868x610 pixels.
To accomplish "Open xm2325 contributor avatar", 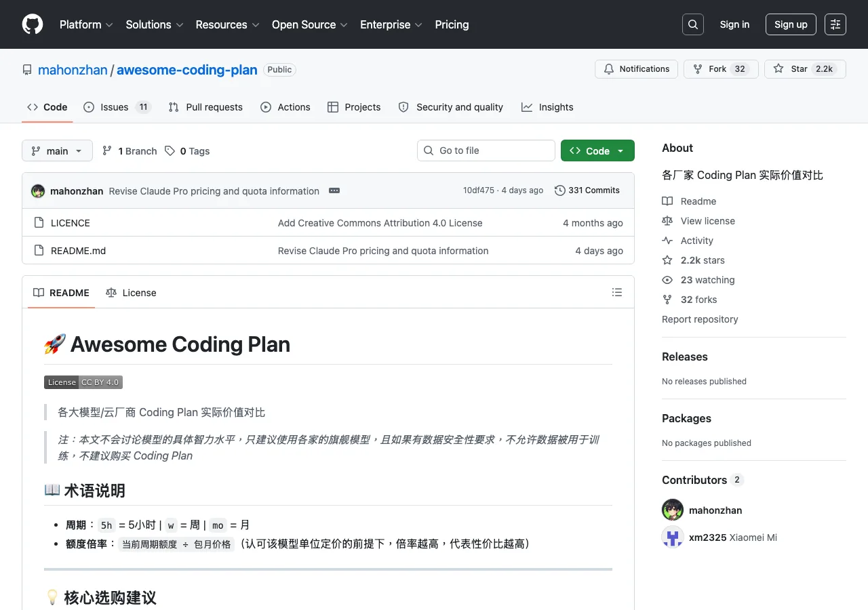I will pyautogui.click(x=673, y=537).
